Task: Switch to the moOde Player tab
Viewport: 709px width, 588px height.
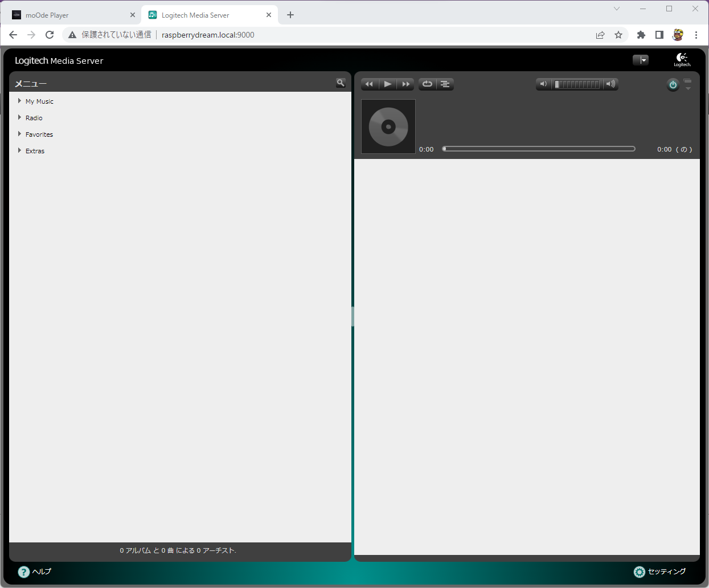Action: (72, 15)
